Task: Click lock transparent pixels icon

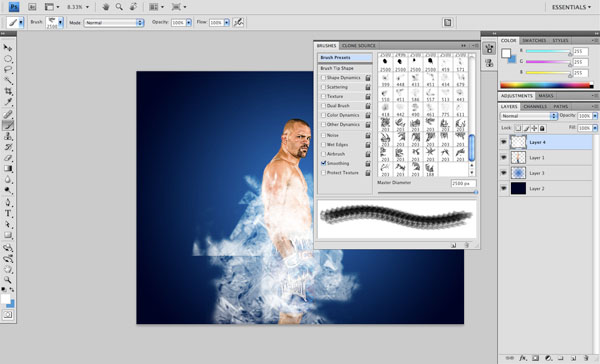Action: click(518, 128)
